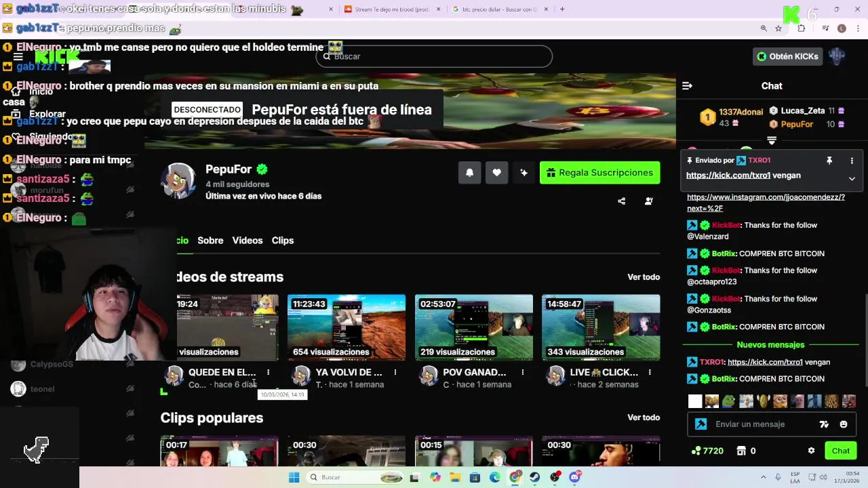This screenshot has width=868, height=488.
Task: Open options menu for YA VOLVI DE... video
Action: coord(395,372)
